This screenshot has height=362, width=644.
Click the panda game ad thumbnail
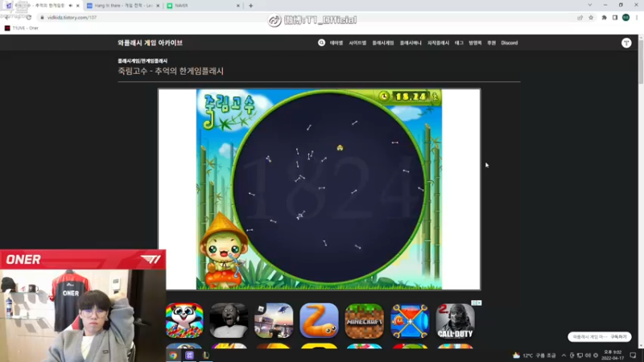click(x=184, y=320)
